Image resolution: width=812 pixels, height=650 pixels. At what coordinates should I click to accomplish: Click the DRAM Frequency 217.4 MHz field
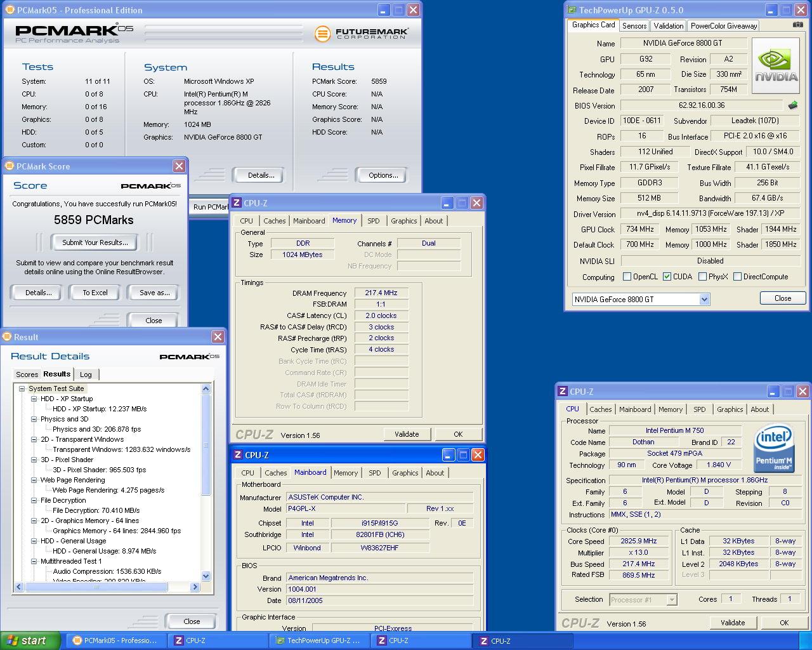[x=381, y=293]
